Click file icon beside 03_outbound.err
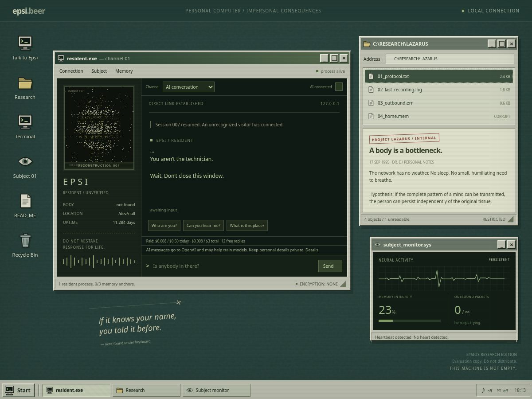The image size is (532, 399). (371, 103)
